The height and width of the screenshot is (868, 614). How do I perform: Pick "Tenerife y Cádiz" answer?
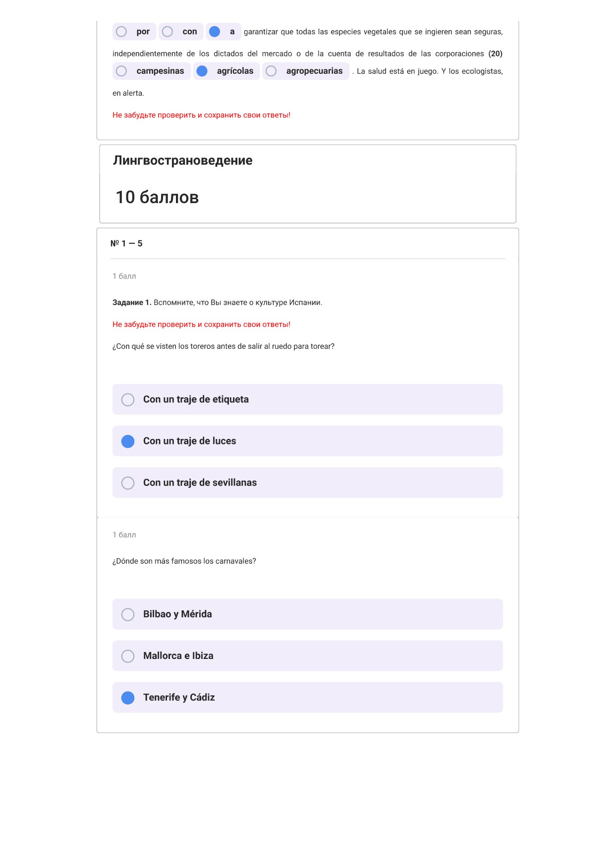click(x=308, y=698)
